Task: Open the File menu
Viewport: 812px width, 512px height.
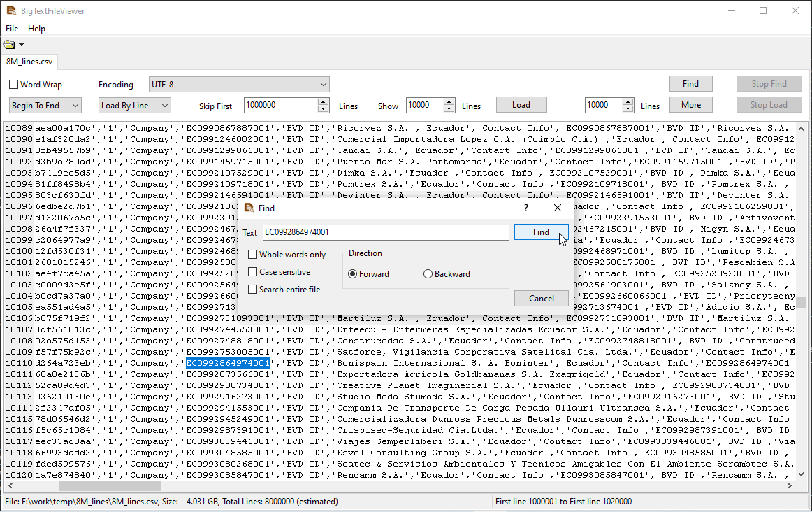Action: (x=12, y=29)
